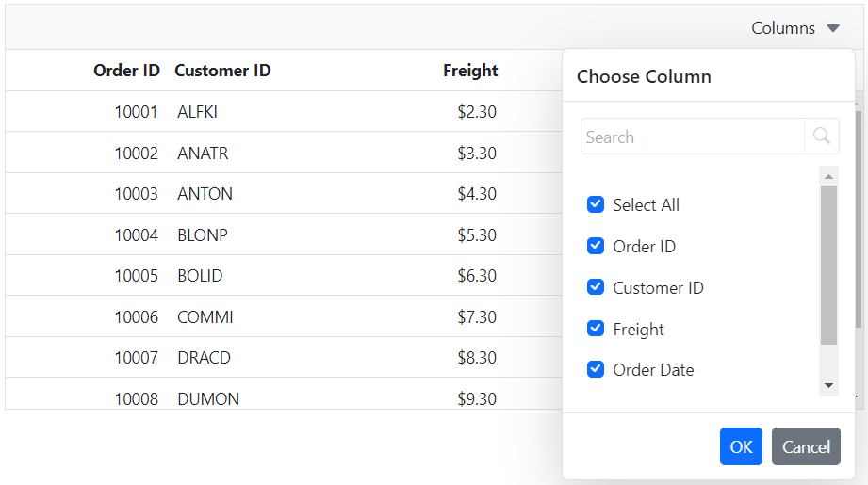Sort by the Order ID column header
Viewport: 868px width, 485px height.
coord(126,71)
